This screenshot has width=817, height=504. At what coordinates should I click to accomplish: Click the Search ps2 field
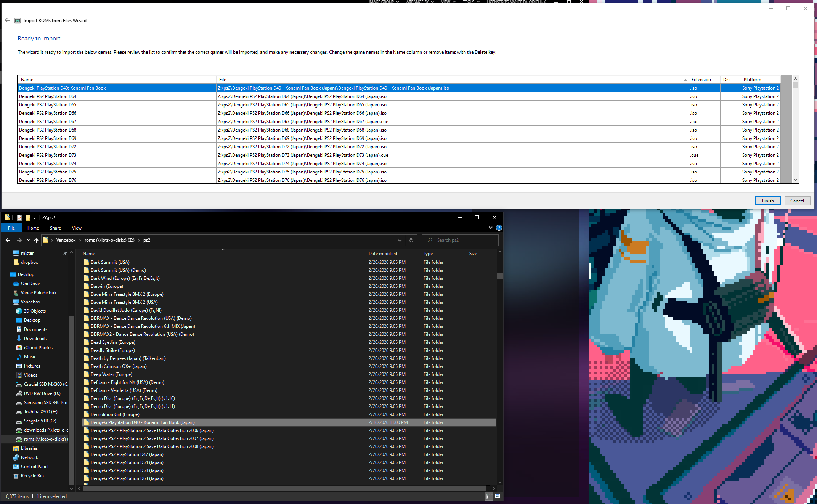pos(460,240)
